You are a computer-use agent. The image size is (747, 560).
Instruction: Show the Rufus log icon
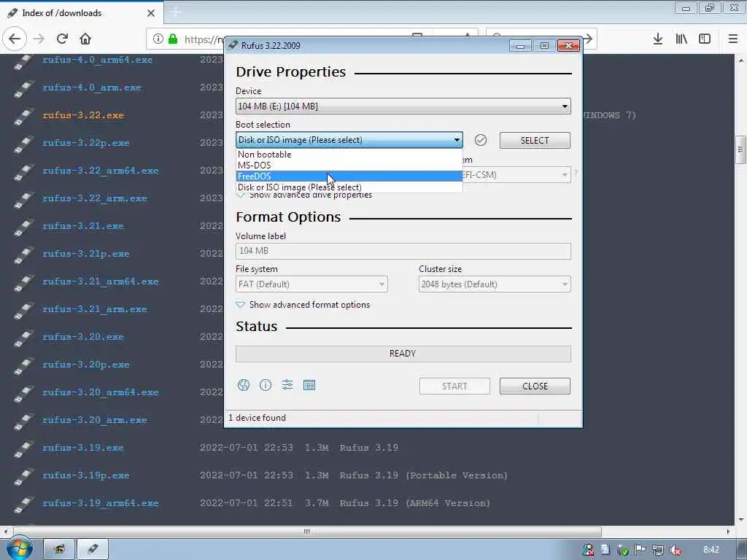[309, 385]
